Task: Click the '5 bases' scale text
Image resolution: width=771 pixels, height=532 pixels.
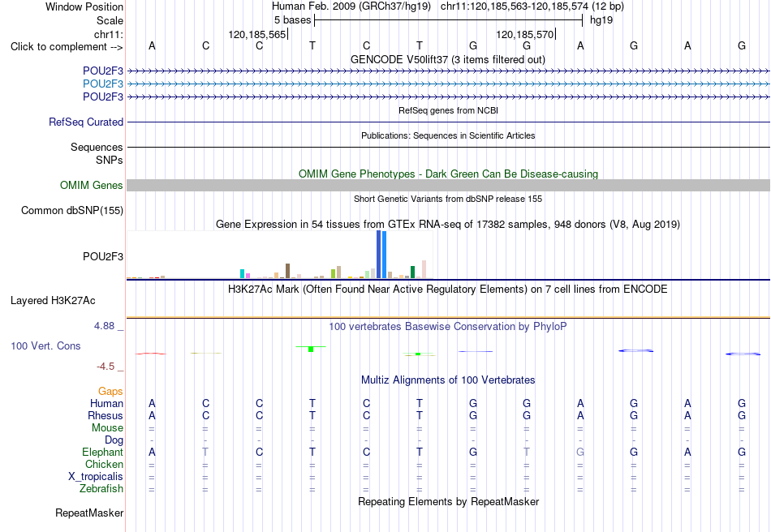Action: click(292, 20)
